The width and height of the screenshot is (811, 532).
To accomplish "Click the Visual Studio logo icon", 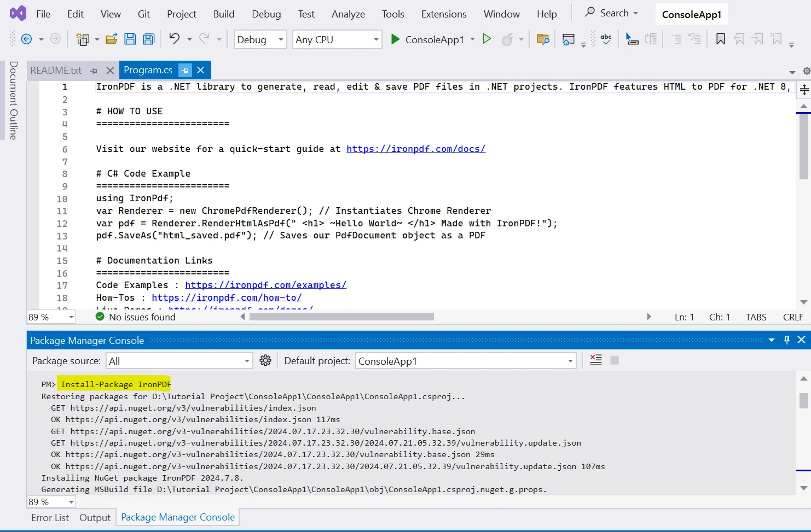I will click(18, 13).
